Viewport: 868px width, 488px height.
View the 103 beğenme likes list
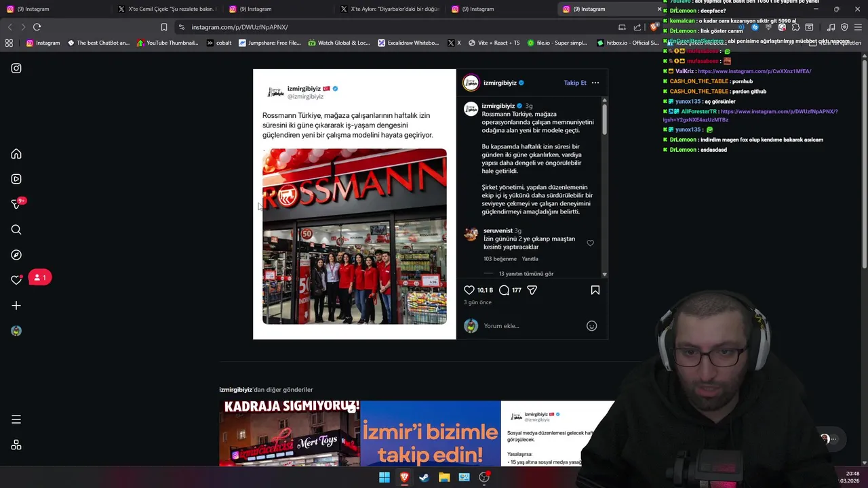[500, 259]
